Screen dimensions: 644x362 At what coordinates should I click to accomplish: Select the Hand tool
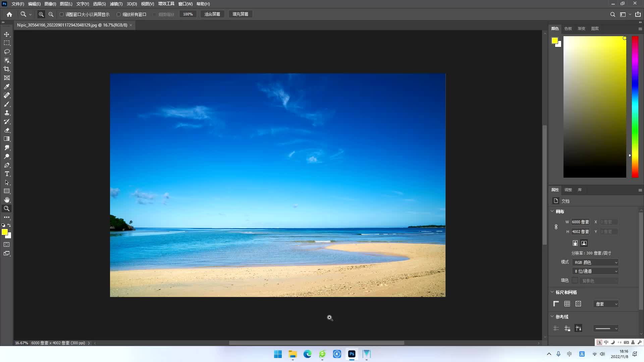click(7, 200)
